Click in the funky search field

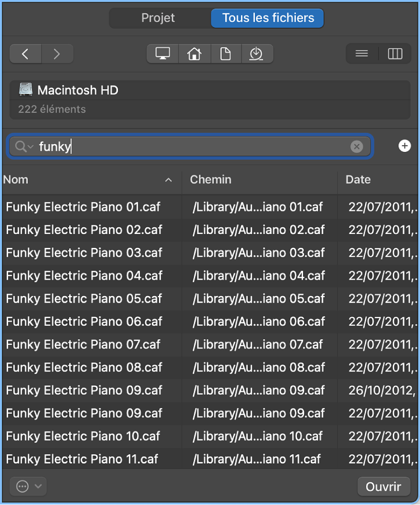click(190, 147)
